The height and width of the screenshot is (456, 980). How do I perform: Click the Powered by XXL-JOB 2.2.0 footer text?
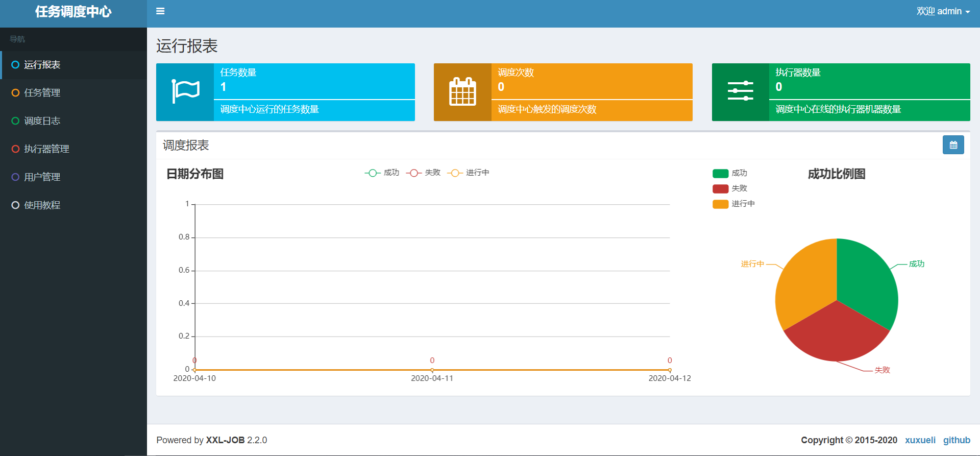(212, 440)
